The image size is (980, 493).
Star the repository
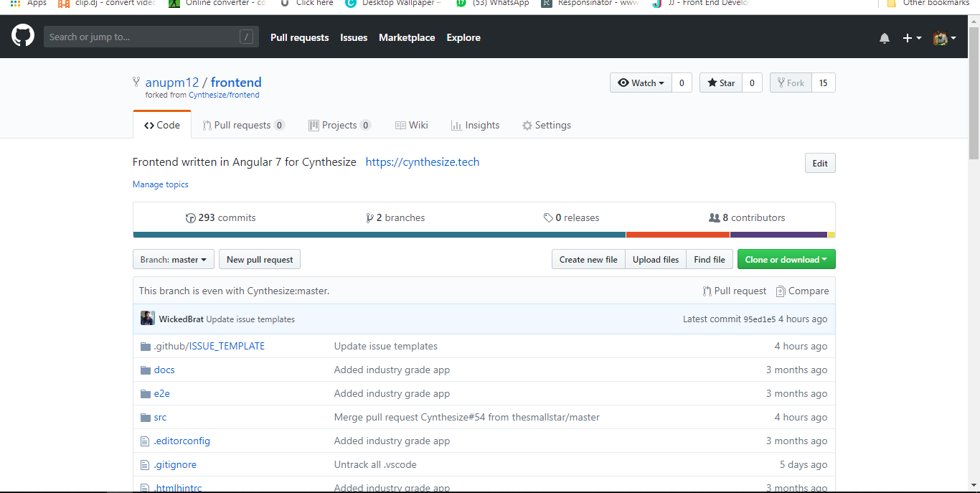721,83
